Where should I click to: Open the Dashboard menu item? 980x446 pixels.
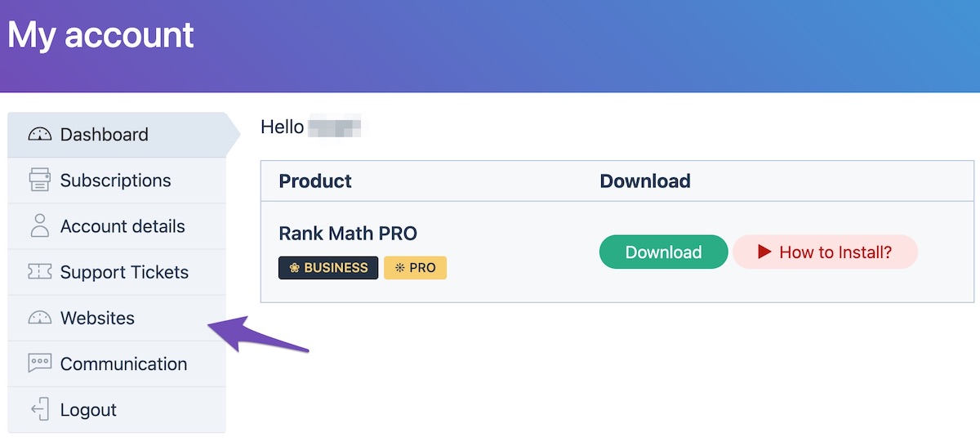tap(105, 135)
